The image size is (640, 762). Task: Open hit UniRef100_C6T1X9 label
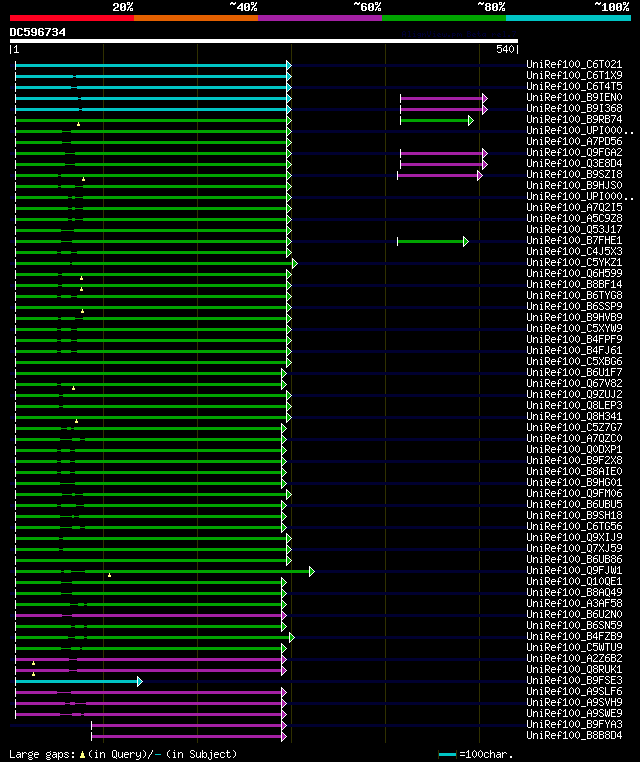(x=574, y=75)
